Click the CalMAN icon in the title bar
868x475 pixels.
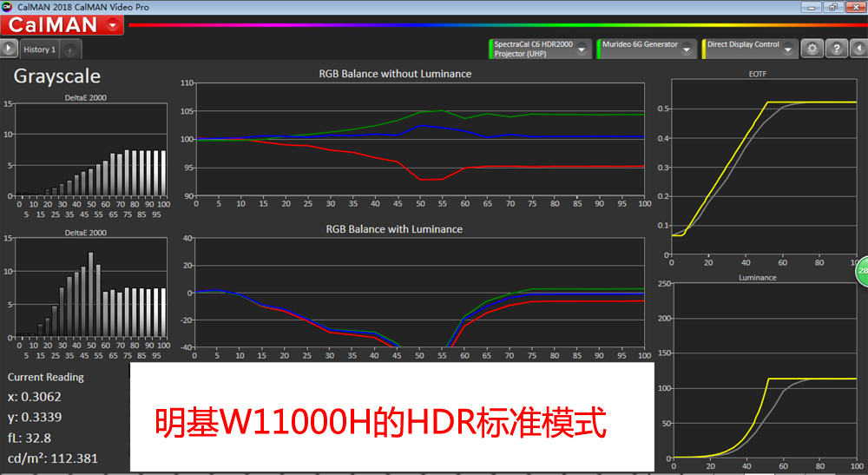pyautogui.click(x=7, y=7)
